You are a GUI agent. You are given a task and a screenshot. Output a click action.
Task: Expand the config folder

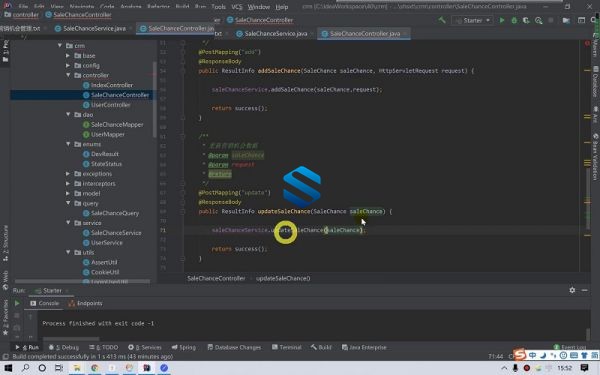click(x=68, y=65)
